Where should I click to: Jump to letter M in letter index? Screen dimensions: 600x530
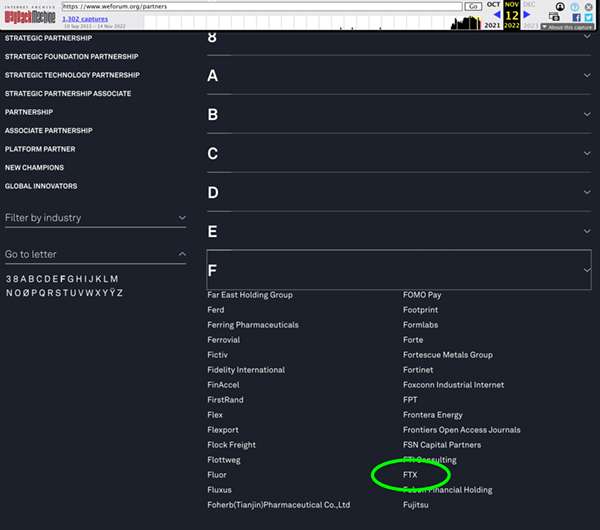(x=114, y=279)
